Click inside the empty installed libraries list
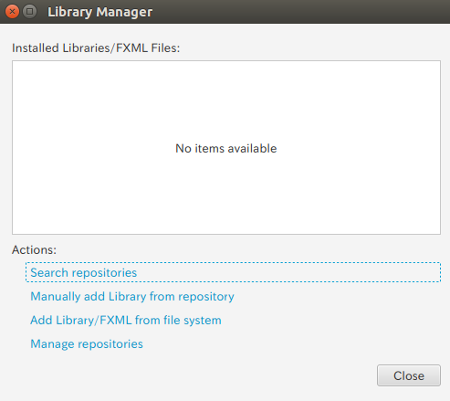Viewport: 450px width, 401px height. point(226,147)
